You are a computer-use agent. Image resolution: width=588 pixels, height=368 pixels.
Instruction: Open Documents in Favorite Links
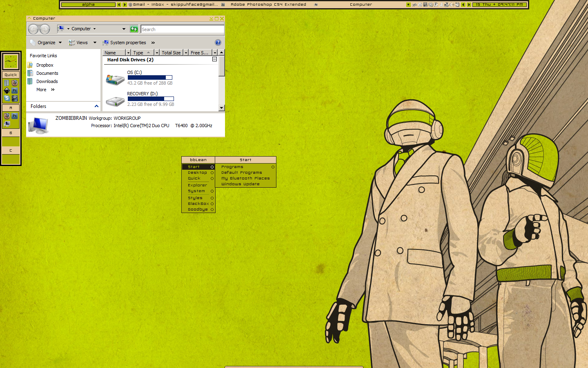47,73
